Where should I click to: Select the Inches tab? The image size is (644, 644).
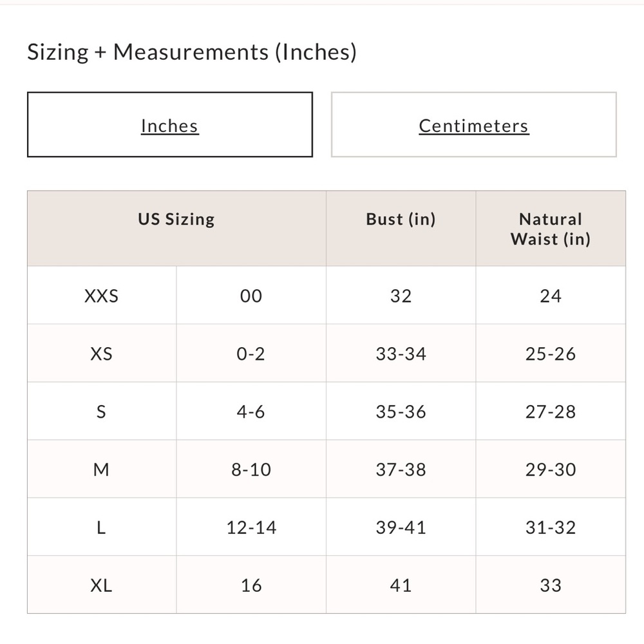click(x=169, y=124)
